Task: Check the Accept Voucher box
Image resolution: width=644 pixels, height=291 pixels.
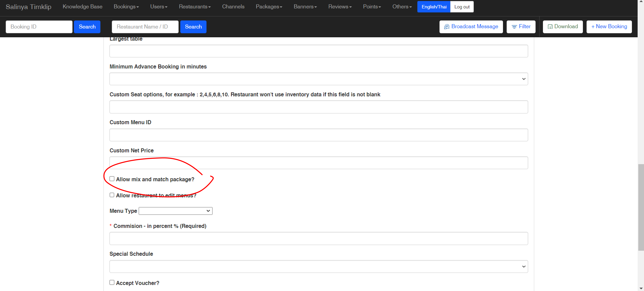Action: [x=112, y=282]
